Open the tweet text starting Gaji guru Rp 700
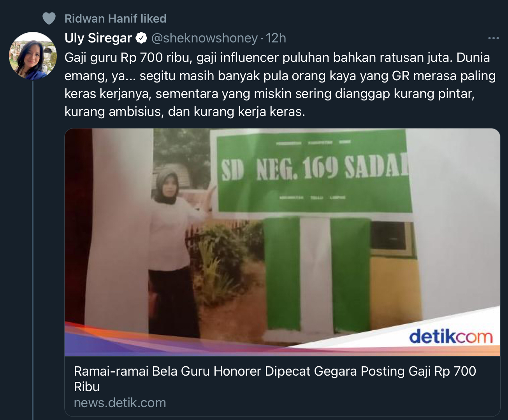Screen dimensions: 508x420 tap(280, 84)
